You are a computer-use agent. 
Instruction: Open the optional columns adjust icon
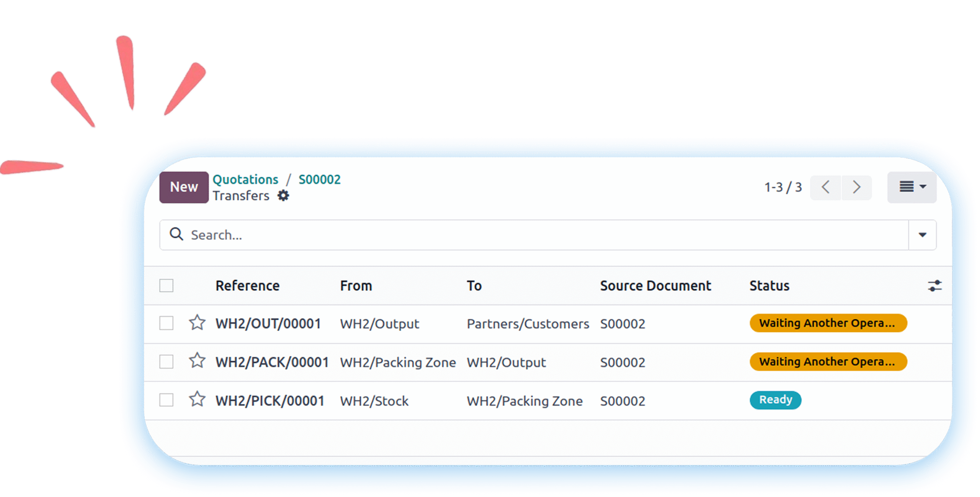pyautogui.click(x=934, y=286)
